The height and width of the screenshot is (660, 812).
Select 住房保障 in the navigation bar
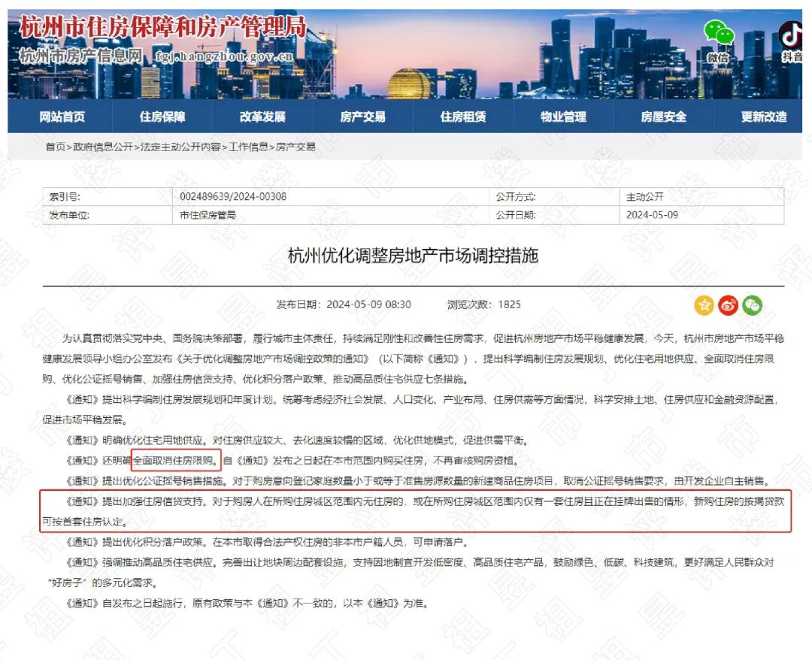(x=163, y=117)
